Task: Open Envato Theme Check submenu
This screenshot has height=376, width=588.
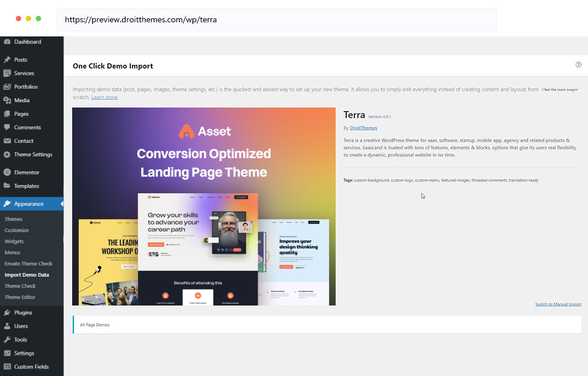Action: pyautogui.click(x=29, y=264)
